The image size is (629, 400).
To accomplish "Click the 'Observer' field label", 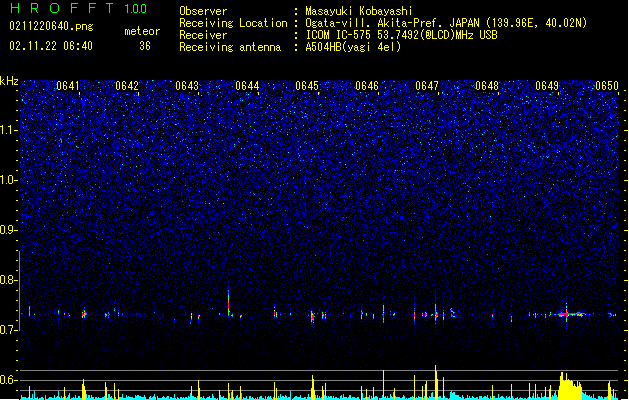I will click(203, 11).
